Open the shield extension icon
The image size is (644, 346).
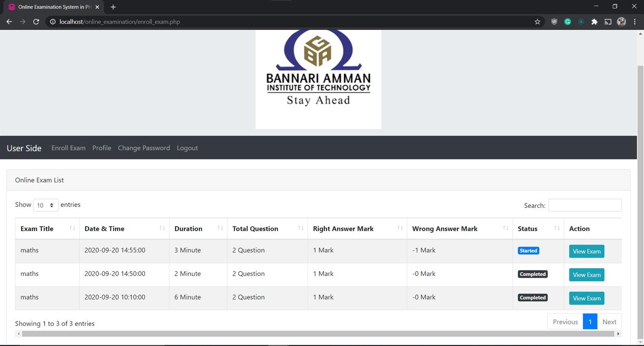554,21
